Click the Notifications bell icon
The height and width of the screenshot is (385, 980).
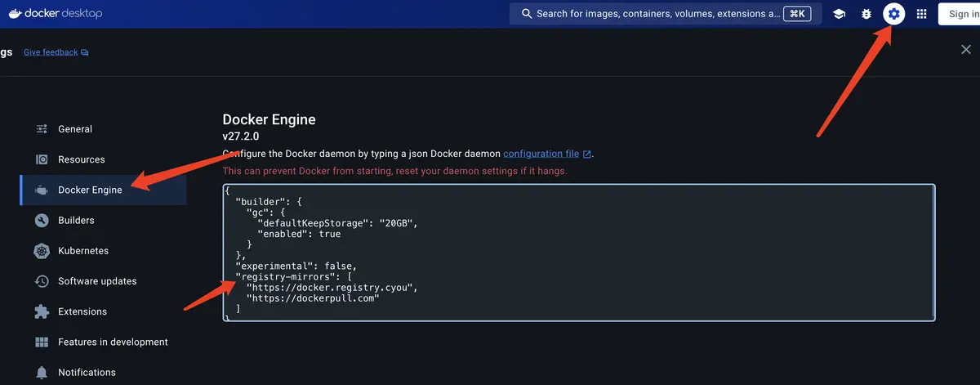pos(42,373)
